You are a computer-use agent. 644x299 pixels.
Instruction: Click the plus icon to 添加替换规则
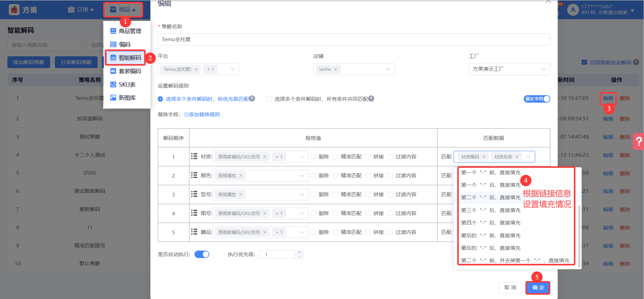[x=186, y=115]
